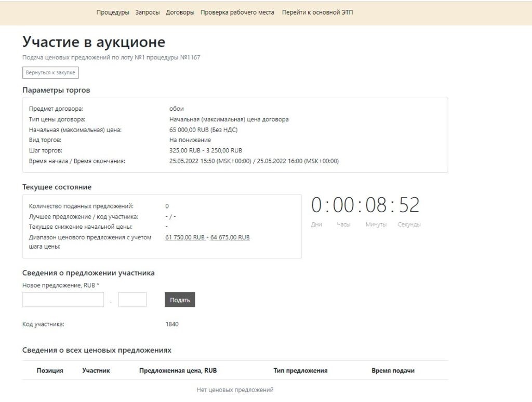Screen dimensions: 532x402
Task: Click the Участие в аукционе page heading
Action: point(94,42)
